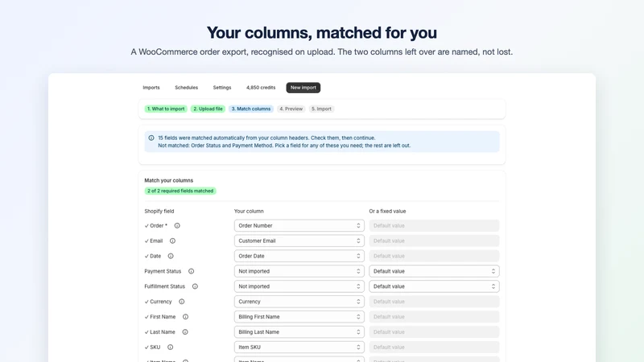
Task: Click the Order row fixed value field
Action: (434, 226)
